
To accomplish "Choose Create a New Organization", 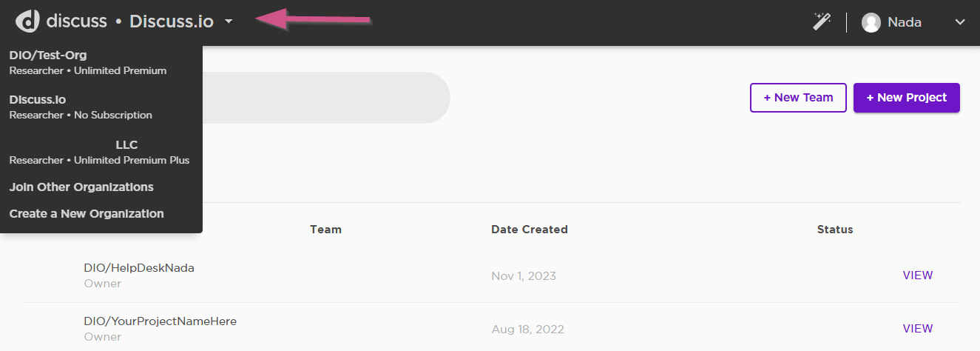I will point(87,214).
